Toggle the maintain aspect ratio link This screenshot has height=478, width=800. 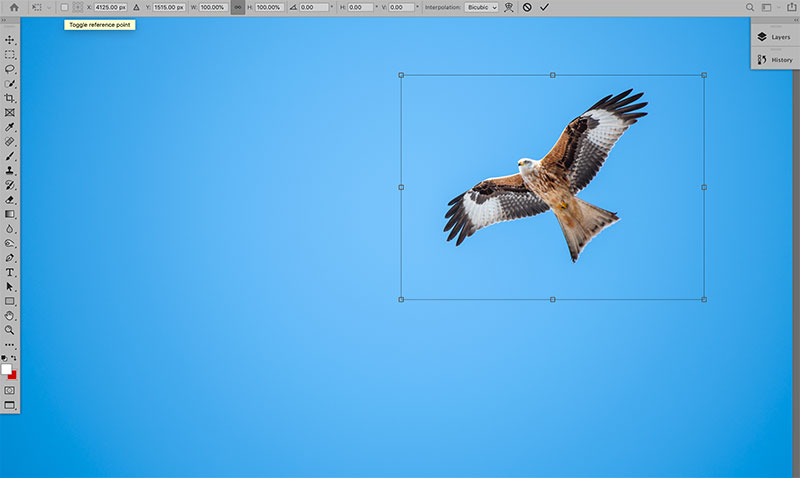pos(238,7)
